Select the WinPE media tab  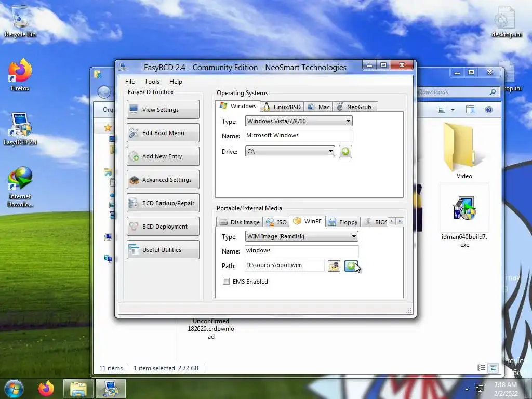click(x=308, y=221)
